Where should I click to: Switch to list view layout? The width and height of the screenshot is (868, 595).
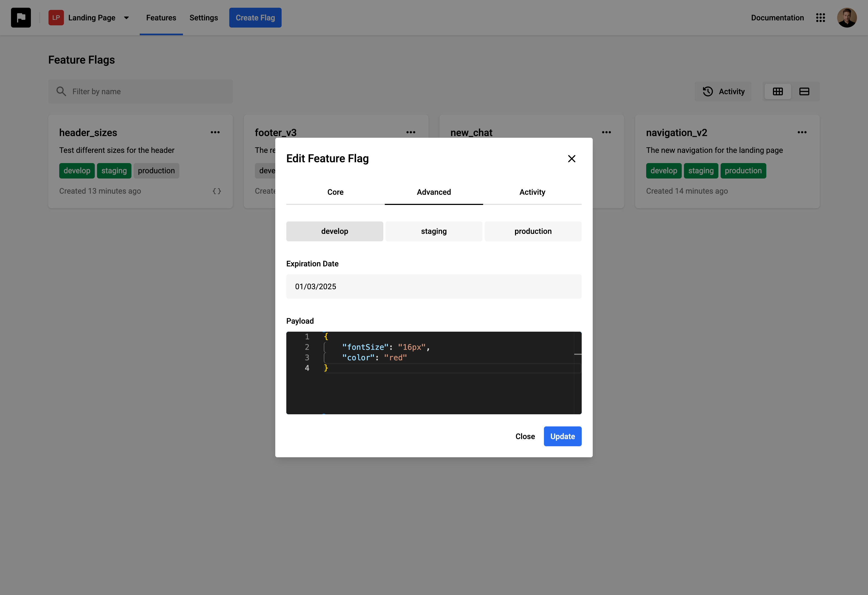coord(804,91)
